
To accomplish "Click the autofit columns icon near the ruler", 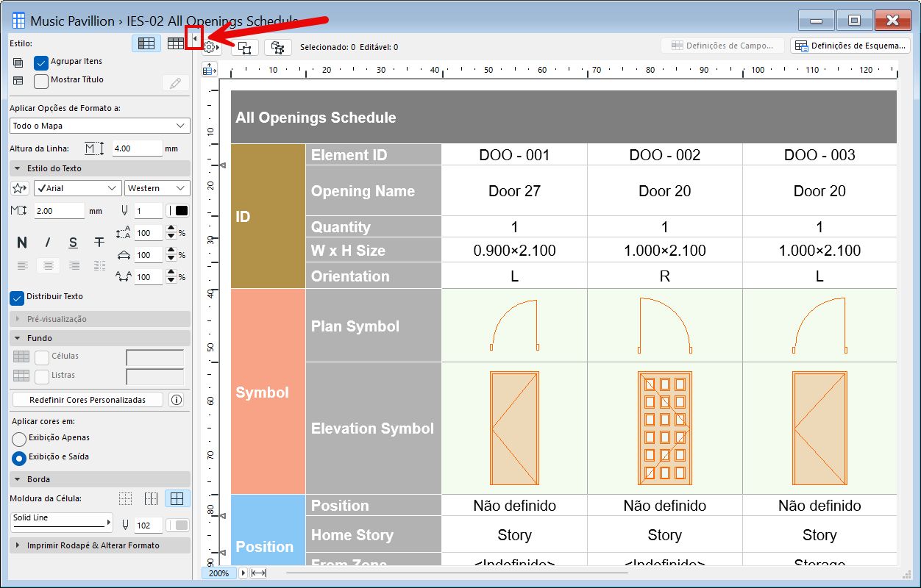I will 209,68.
